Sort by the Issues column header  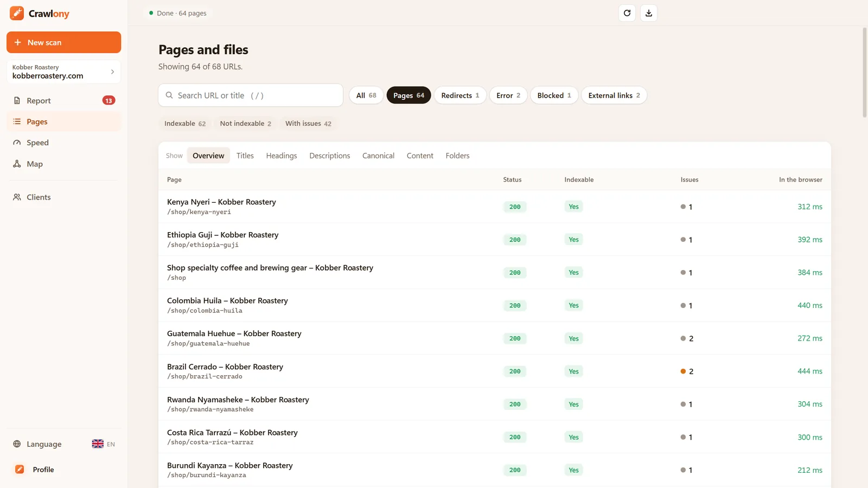point(690,179)
